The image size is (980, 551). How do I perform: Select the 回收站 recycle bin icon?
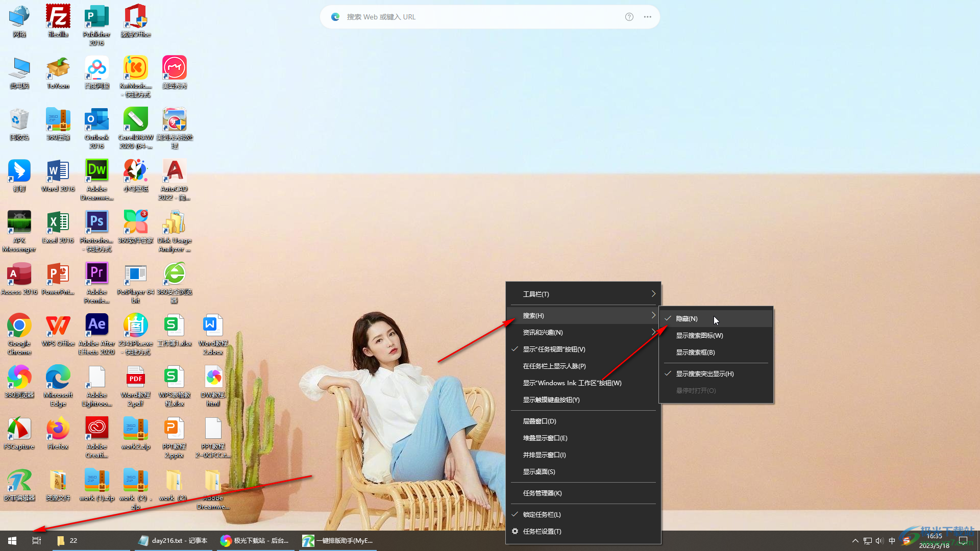19,124
